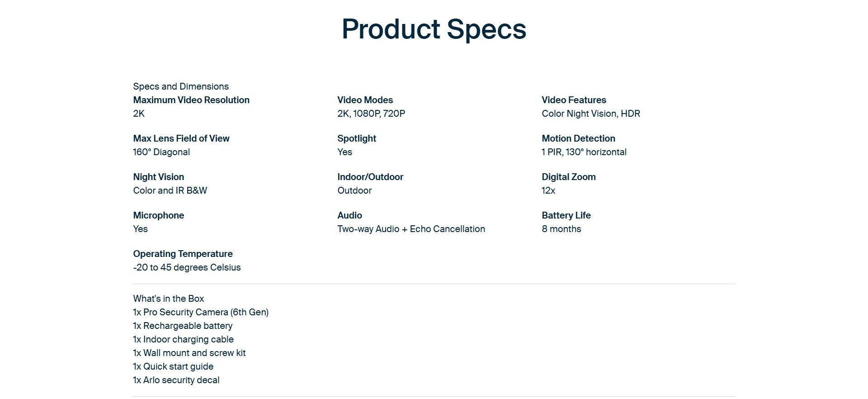This screenshot has width=868, height=399.
Task: Click the Night Vision label
Action: coord(158,177)
